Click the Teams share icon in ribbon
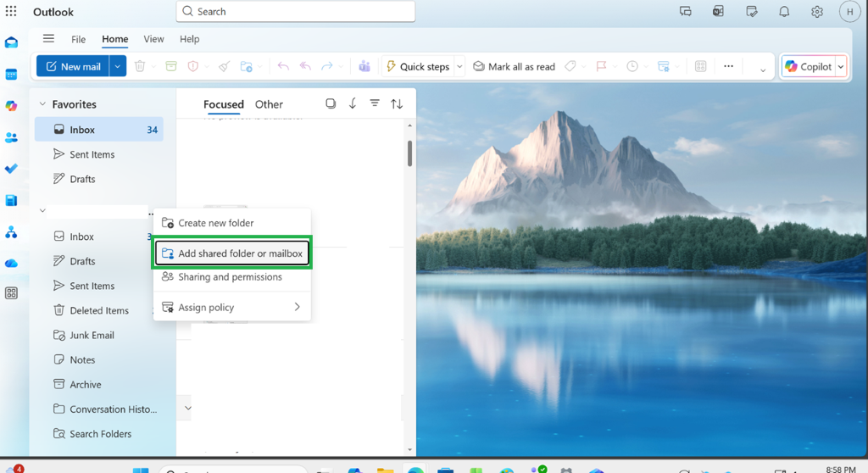Viewport: 868px width, 473px height. pos(364,66)
